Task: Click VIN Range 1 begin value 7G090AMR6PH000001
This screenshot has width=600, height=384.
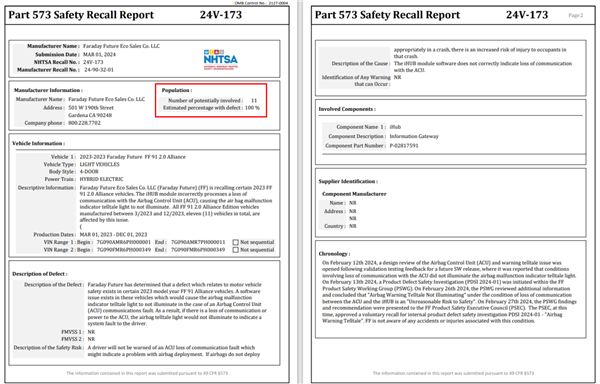Action: 124,242
